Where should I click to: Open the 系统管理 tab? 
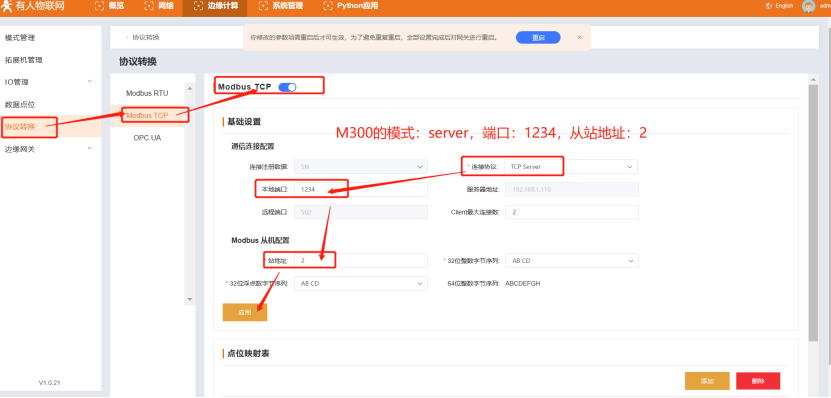pos(281,6)
